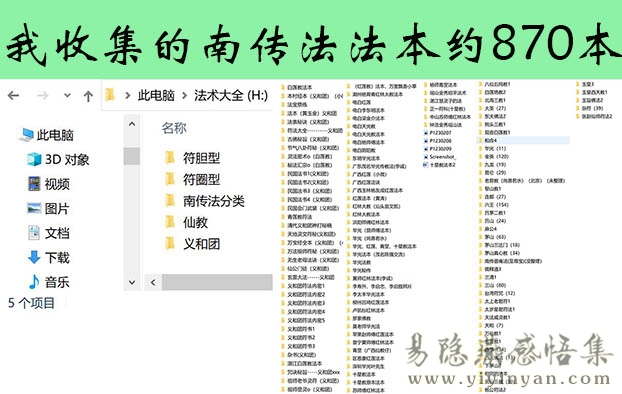Select the 符胆型 folder icon
This screenshot has height=394, width=622.
(x=170, y=158)
